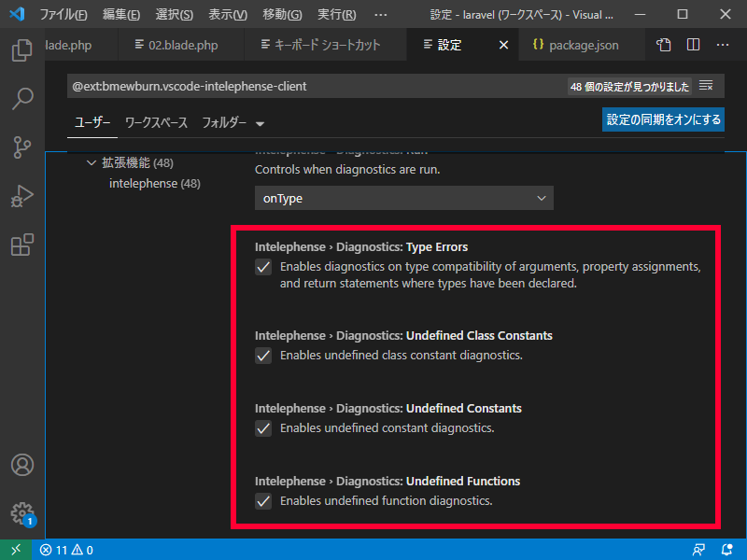Viewport: 747px width, 560px height.
Task: Click the VS Code logo icon
Action: coord(17,14)
